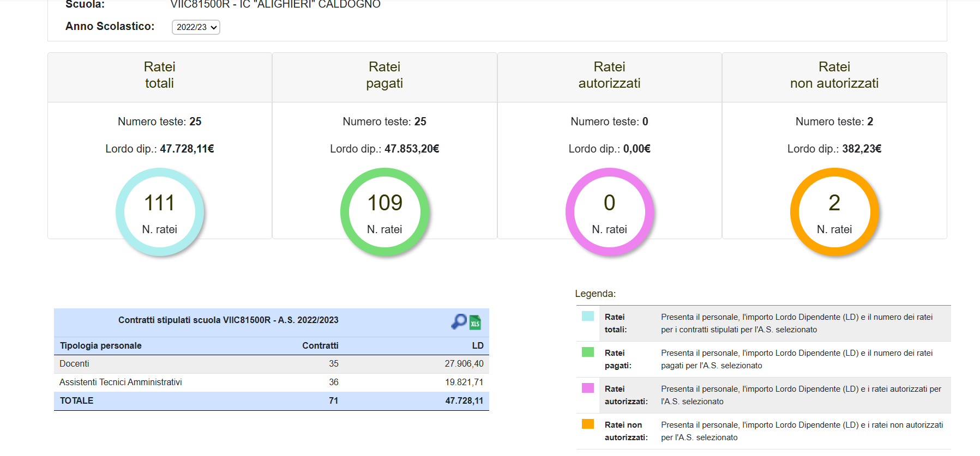The height and width of the screenshot is (456, 980).
Task: Click the pink circle showing 0 ratei
Action: [x=609, y=212]
